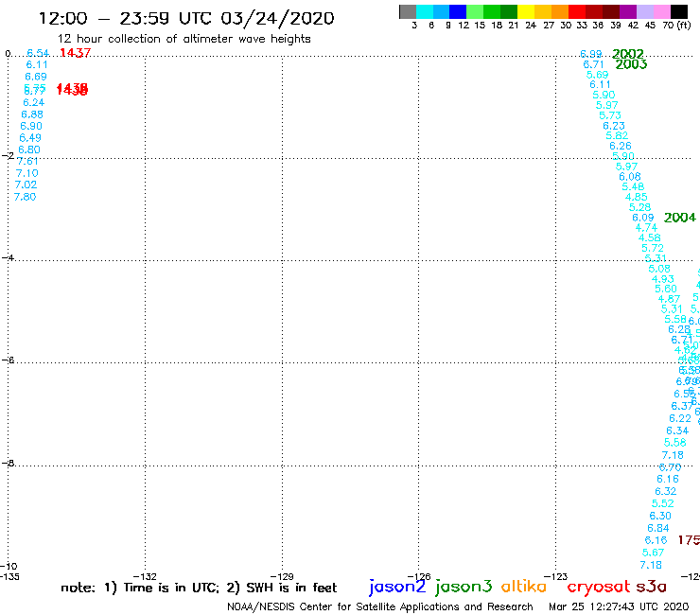Screen dimensions: 700x615
Task: Select the light green 15 ft legend swatch
Action: click(475, 11)
